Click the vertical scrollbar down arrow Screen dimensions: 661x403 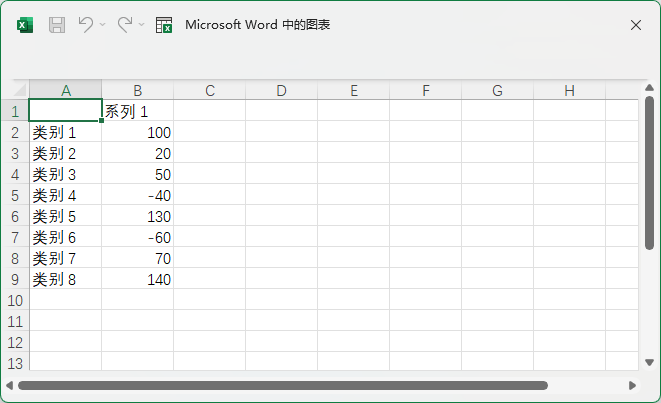649,365
